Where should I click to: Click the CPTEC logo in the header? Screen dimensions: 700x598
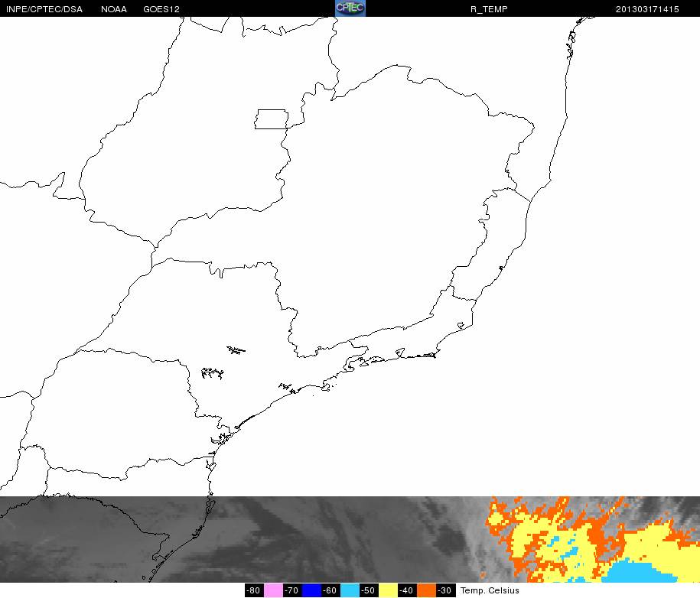350,8
